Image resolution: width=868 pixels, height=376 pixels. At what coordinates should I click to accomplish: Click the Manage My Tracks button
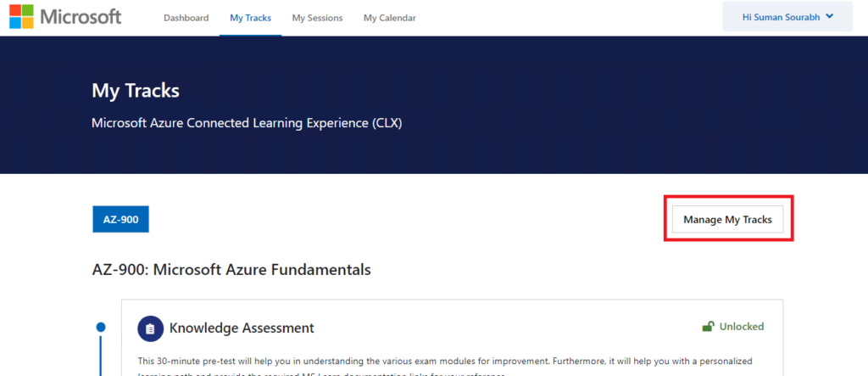tap(727, 220)
